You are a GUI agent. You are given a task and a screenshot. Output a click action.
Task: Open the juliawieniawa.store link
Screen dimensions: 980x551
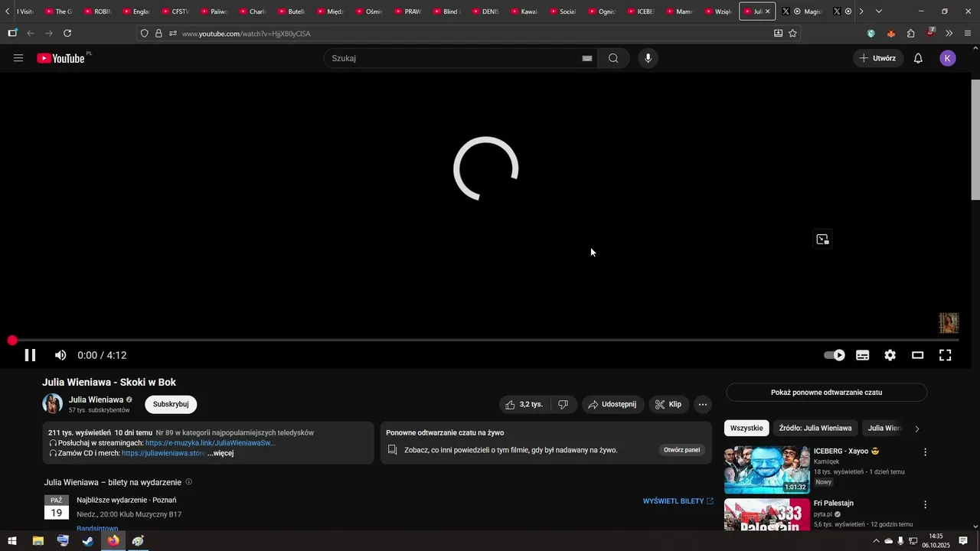(163, 453)
